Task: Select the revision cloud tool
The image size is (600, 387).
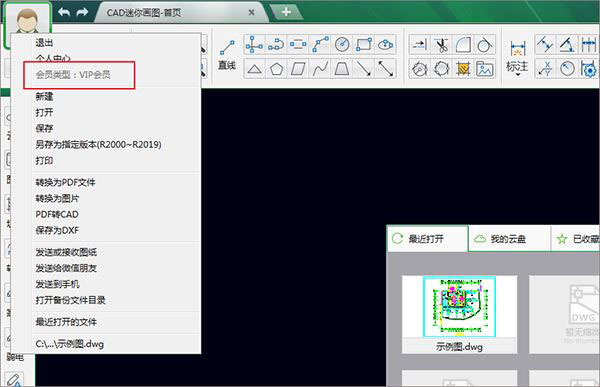Action: click(385, 45)
